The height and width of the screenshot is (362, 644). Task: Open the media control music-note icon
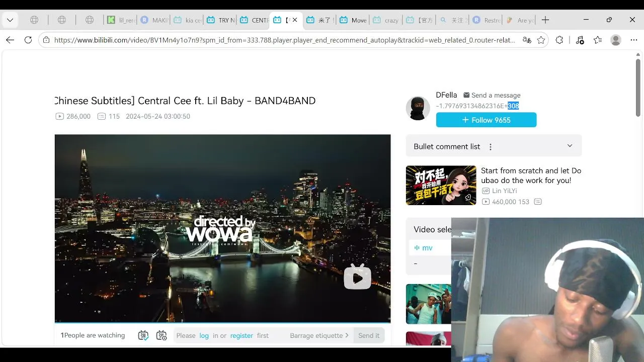580,40
